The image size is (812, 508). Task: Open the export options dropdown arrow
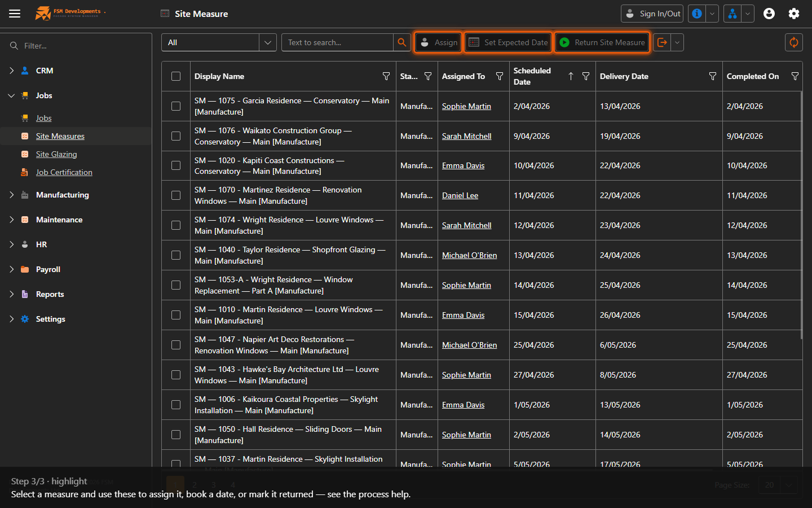click(x=677, y=42)
